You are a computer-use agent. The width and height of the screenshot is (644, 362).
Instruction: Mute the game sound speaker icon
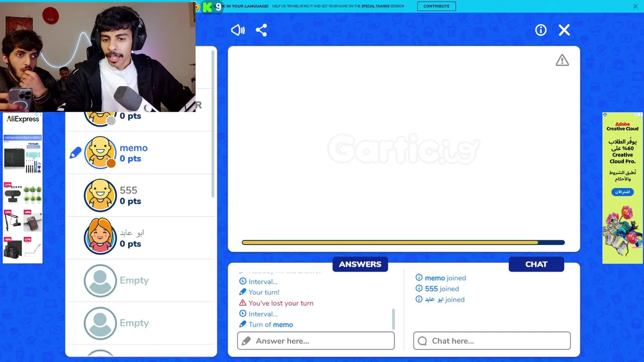coord(237,30)
